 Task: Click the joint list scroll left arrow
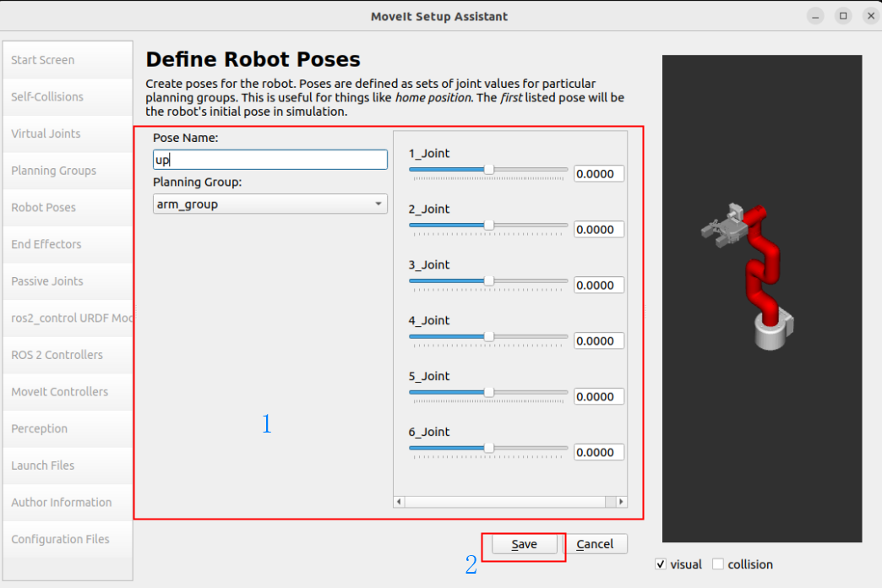[399, 501]
